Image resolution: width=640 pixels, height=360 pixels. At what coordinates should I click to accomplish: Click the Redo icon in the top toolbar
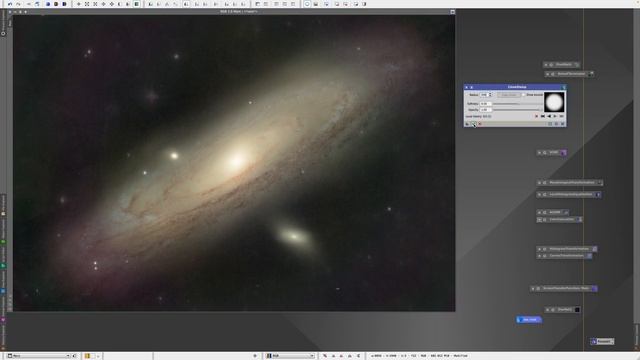[x=18, y=4]
